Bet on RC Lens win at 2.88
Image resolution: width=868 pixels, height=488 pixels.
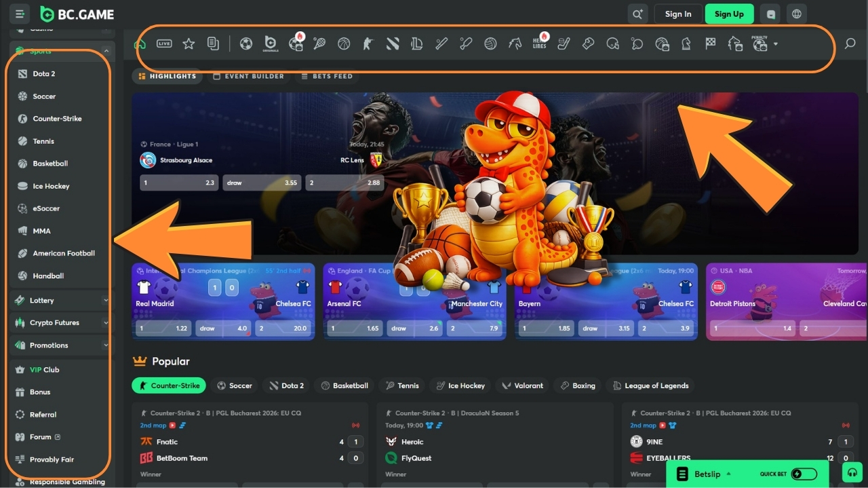344,183
